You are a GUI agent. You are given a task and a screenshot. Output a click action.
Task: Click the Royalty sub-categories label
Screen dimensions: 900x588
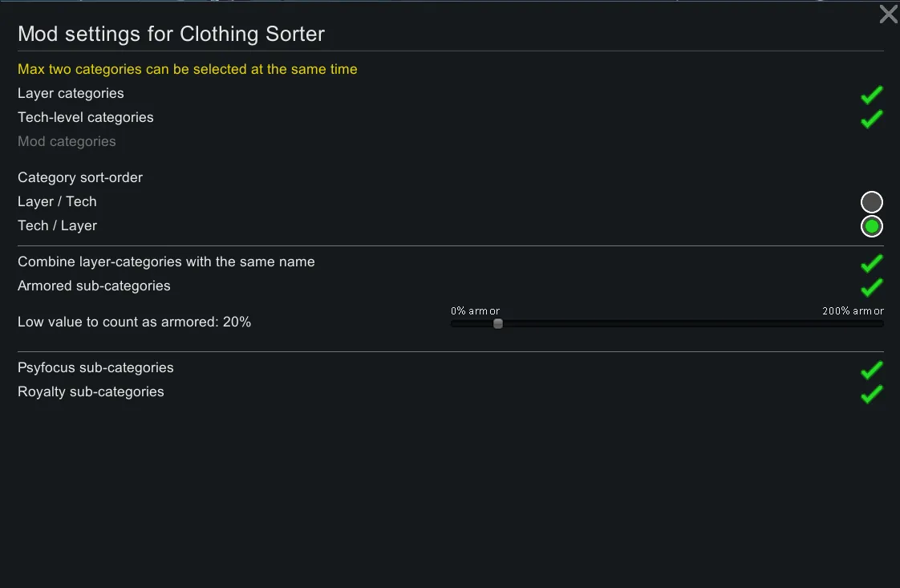(x=91, y=392)
